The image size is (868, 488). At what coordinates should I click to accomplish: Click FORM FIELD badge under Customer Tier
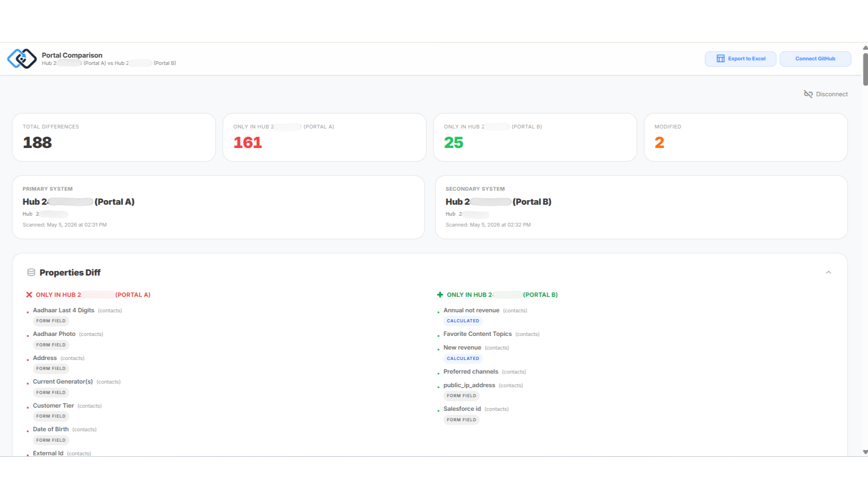pyautogui.click(x=51, y=416)
